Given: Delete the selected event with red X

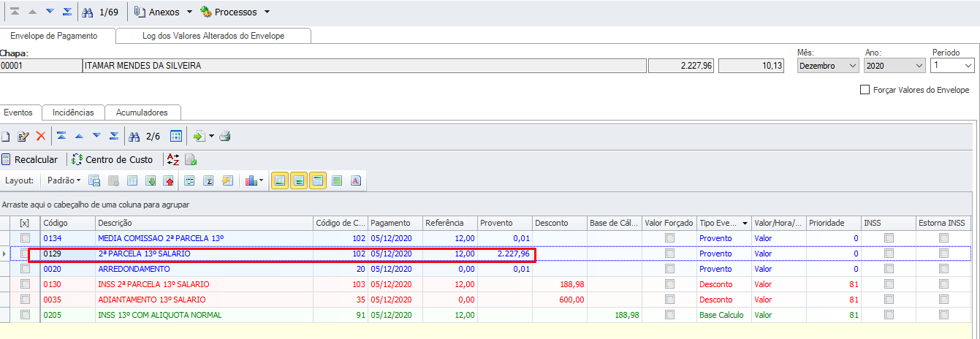Looking at the screenshot, I should tap(41, 136).
